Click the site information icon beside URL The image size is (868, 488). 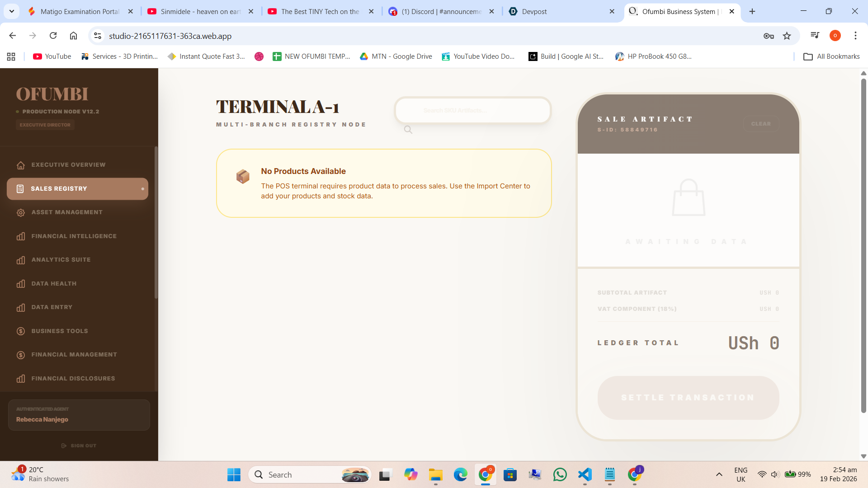click(x=97, y=36)
